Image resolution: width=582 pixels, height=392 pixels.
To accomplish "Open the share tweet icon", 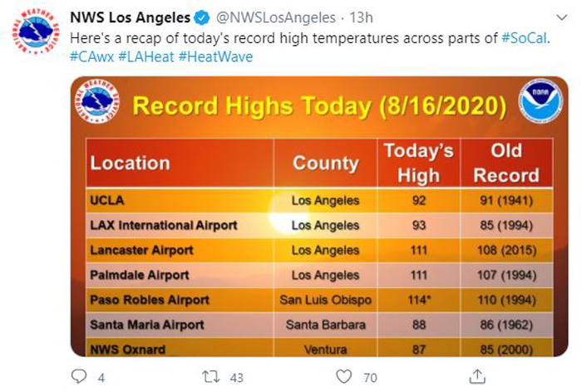I will pyautogui.click(x=477, y=376).
